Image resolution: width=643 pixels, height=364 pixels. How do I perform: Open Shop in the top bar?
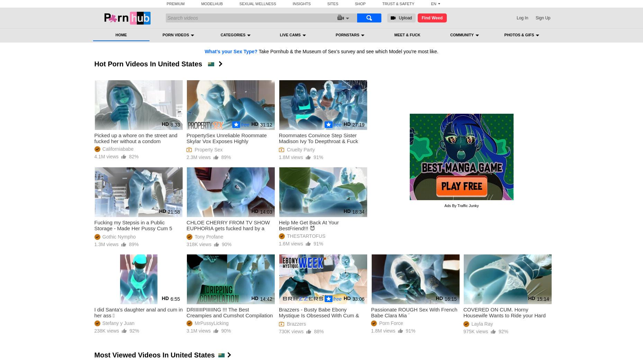pos(360,4)
